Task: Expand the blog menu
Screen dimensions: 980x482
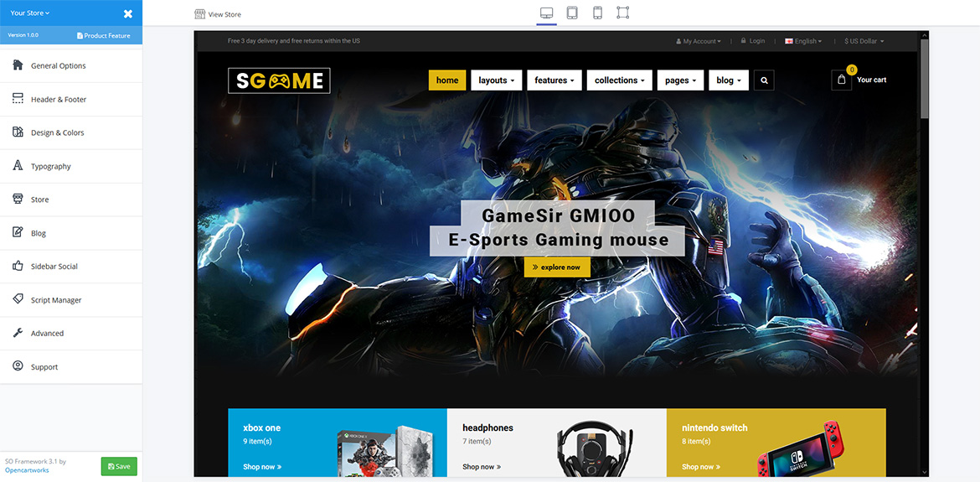Action: tap(729, 80)
